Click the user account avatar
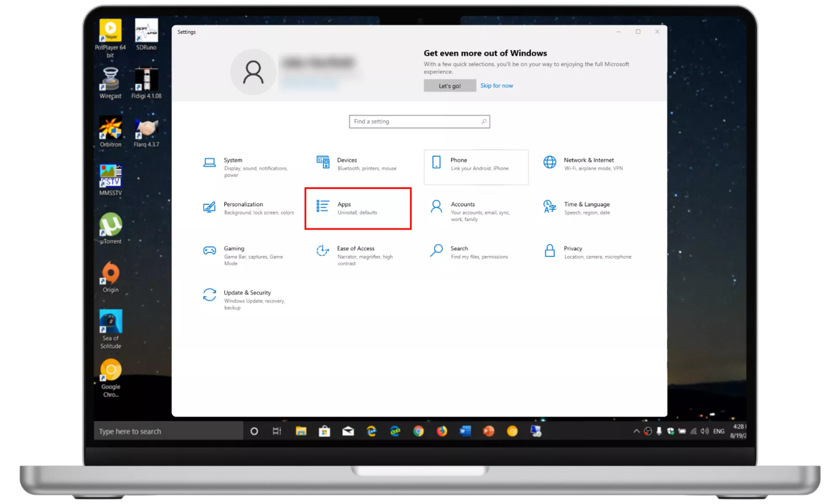This screenshot has width=840, height=504. coord(253,72)
